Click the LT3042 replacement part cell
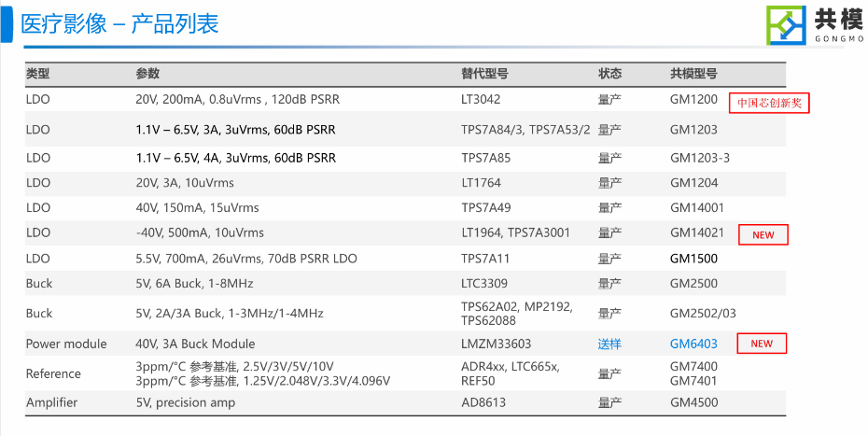This screenshot has height=436, width=868. pyautogui.click(x=481, y=100)
